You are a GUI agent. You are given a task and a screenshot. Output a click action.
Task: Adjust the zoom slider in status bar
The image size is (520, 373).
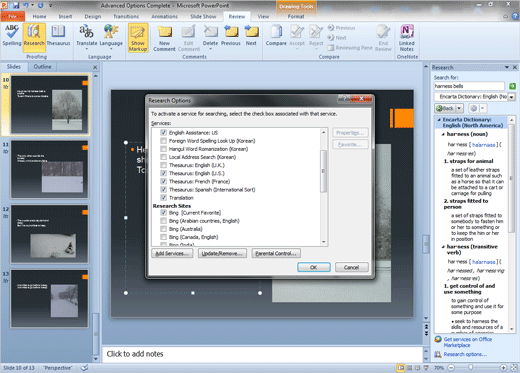pyautogui.click(x=470, y=368)
